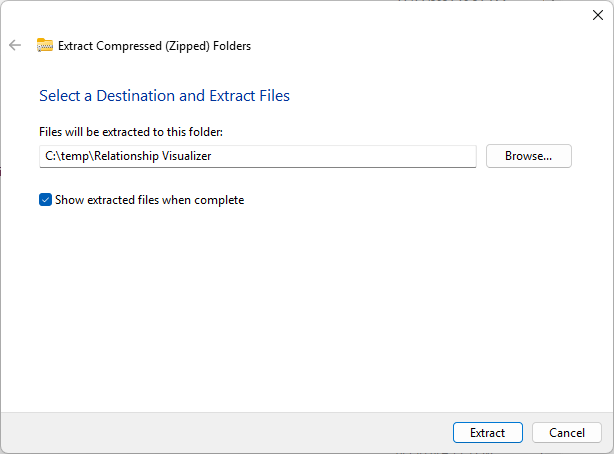This screenshot has height=454, width=614.
Task: Click the zipped folder icon in the title
Action: click(x=45, y=45)
